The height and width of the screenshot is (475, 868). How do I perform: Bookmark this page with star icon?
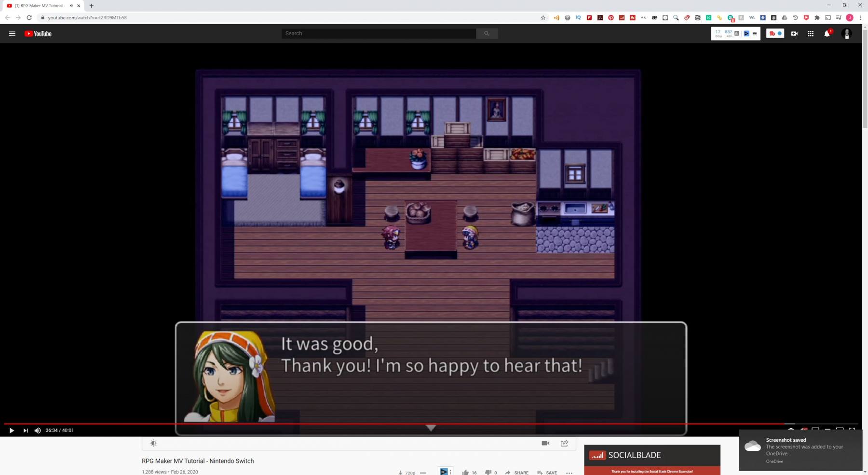click(543, 18)
